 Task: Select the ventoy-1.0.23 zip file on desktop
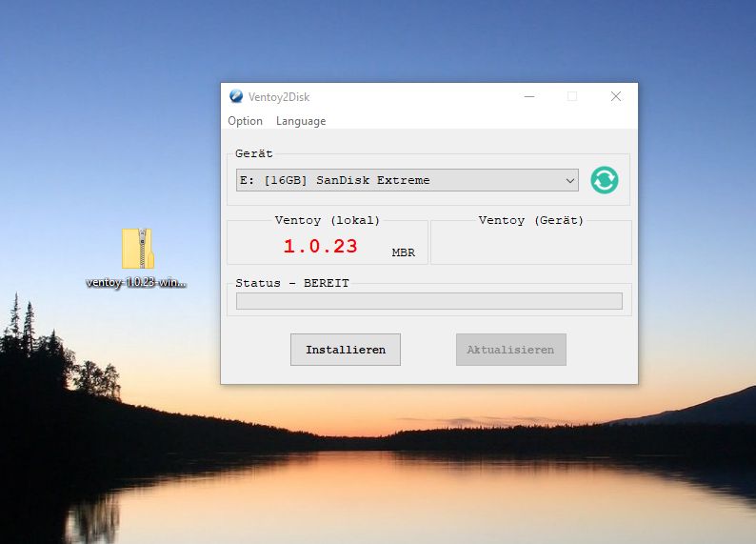tap(137, 258)
